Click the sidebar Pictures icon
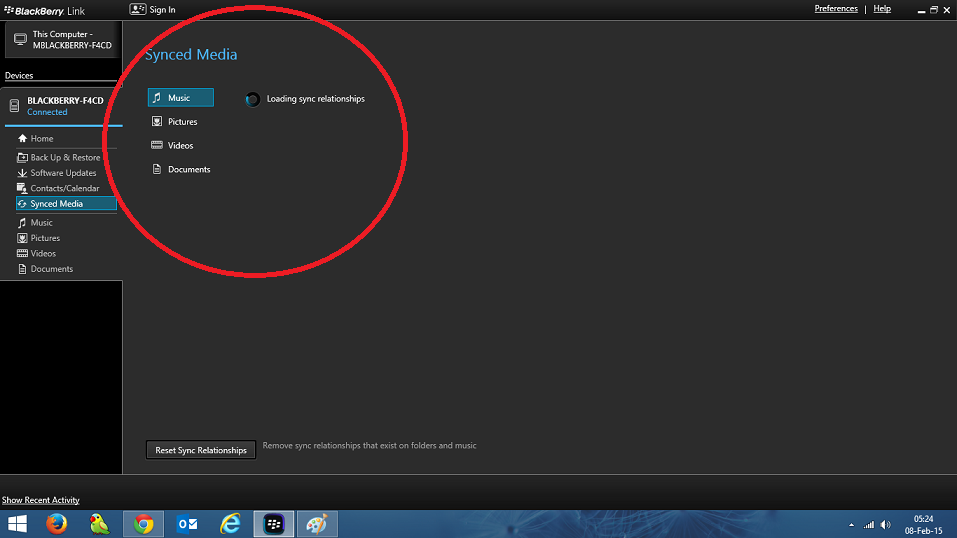 click(x=22, y=238)
